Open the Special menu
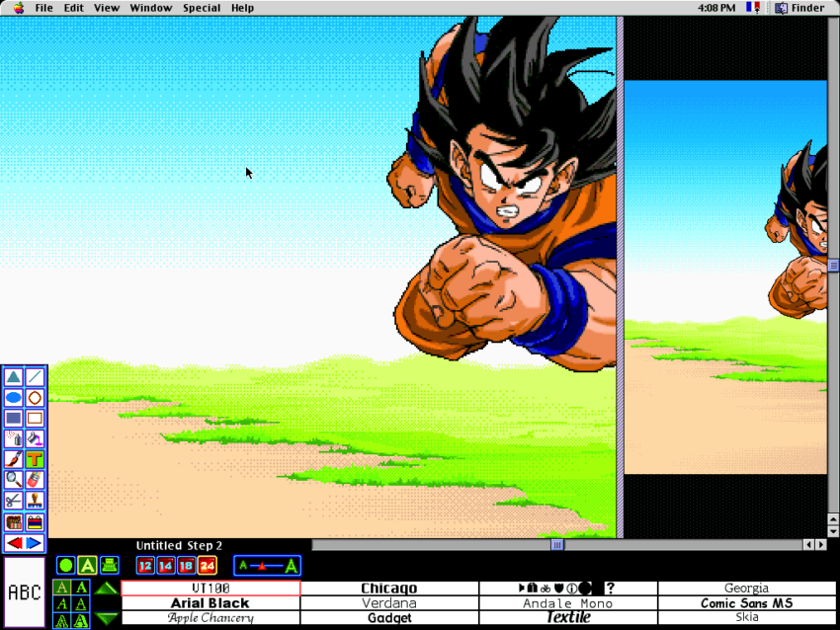 click(202, 8)
